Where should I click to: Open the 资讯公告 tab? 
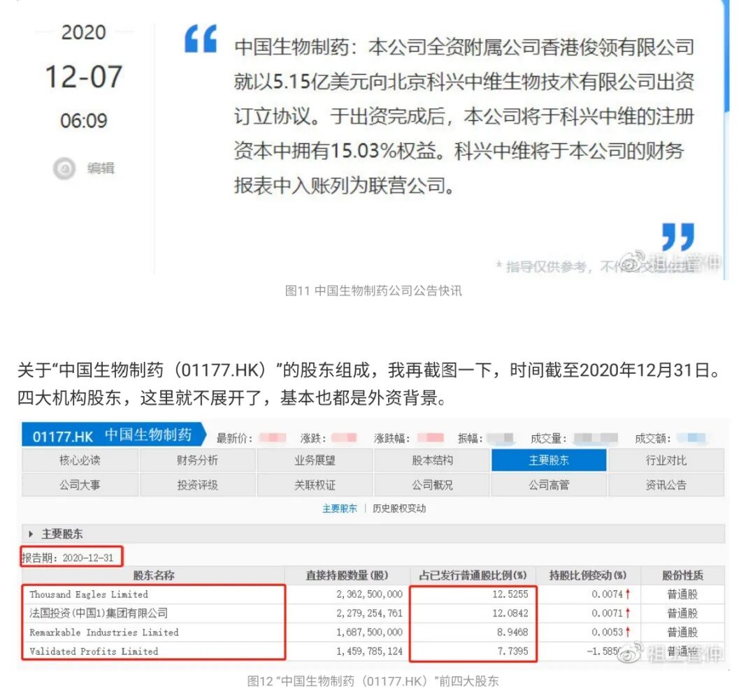pos(666,484)
